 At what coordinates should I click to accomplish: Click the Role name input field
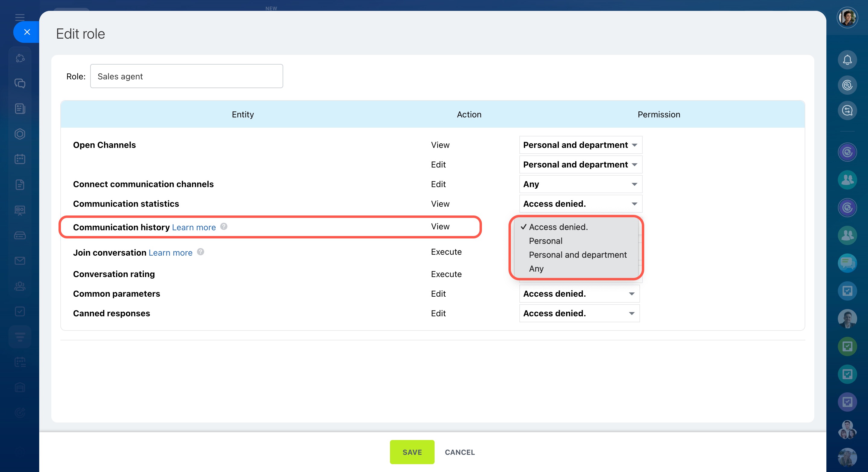[186, 76]
